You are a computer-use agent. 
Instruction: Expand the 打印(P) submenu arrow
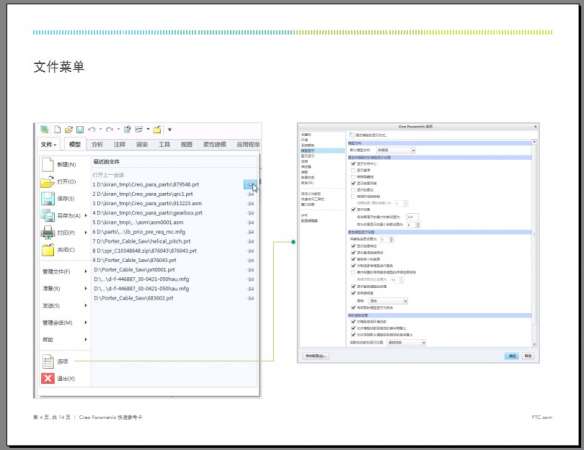click(86, 232)
